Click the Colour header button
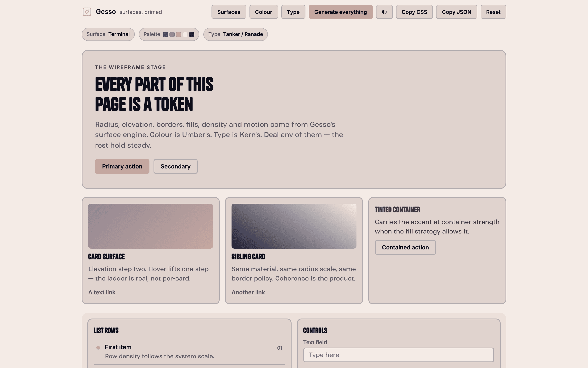Screen dimensions: 588x368 pyautogui.click(x=263, y=12)
